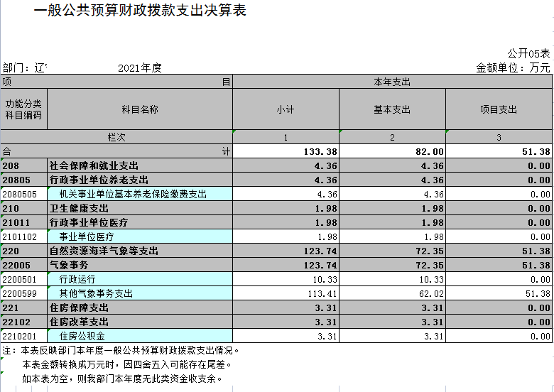Select the total basic expenditure 82.00
The image size is (554, 392).
point(392,151)
